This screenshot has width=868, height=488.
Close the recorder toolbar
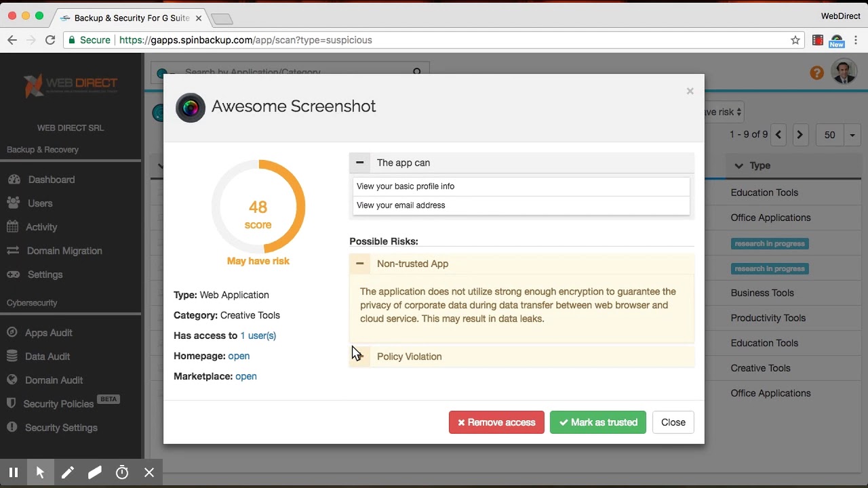coord(149,472)
